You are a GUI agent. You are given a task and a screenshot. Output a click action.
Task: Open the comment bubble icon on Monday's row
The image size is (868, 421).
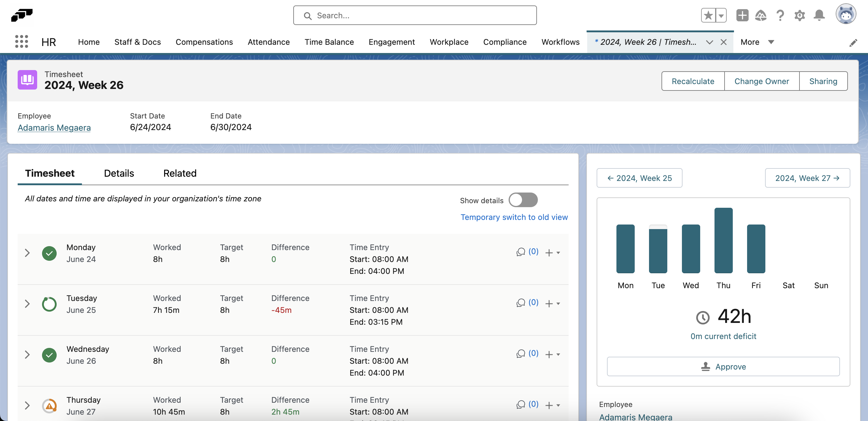[x=520, y=252]
